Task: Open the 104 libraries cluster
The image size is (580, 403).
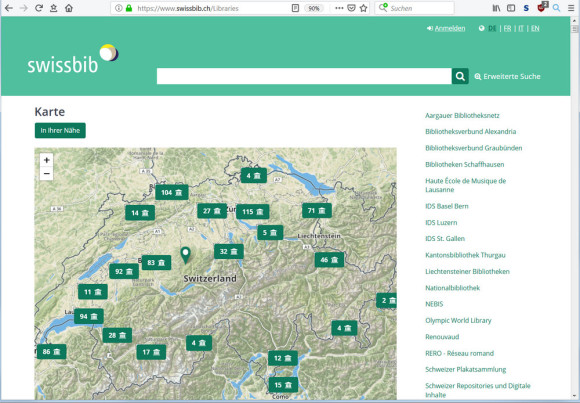Action: coord(172,192)
